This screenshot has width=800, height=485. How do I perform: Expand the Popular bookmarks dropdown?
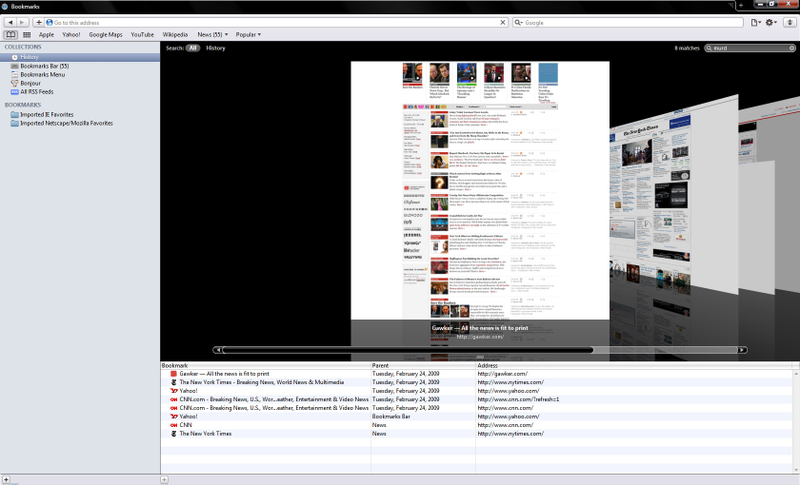248,35
